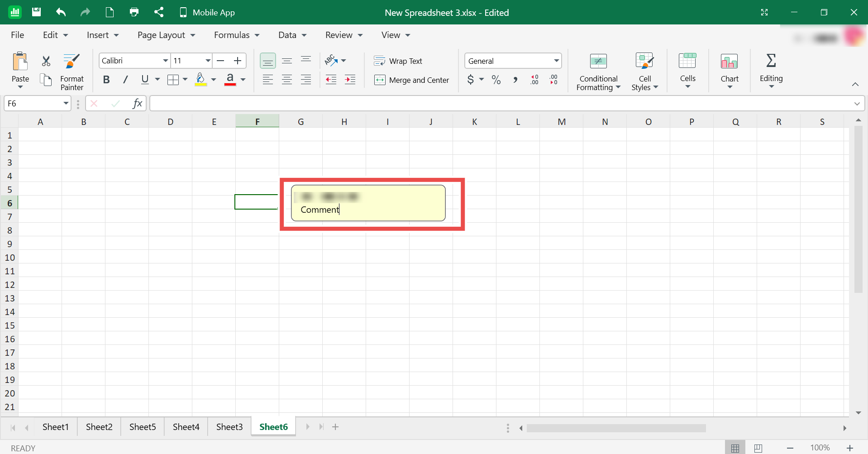Decrease decimal places
Viewport: 868px width, 454px height.
tap(554, 80)
